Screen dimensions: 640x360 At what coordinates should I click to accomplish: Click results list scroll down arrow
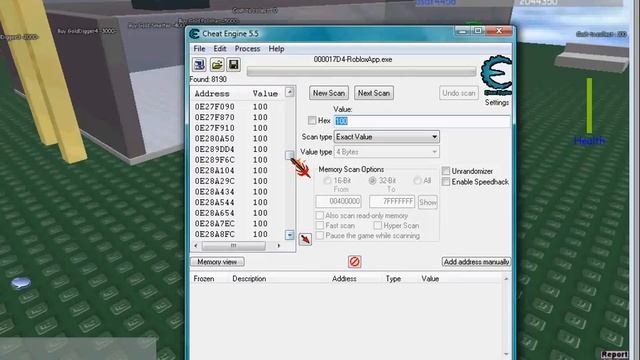click(289, 235)
